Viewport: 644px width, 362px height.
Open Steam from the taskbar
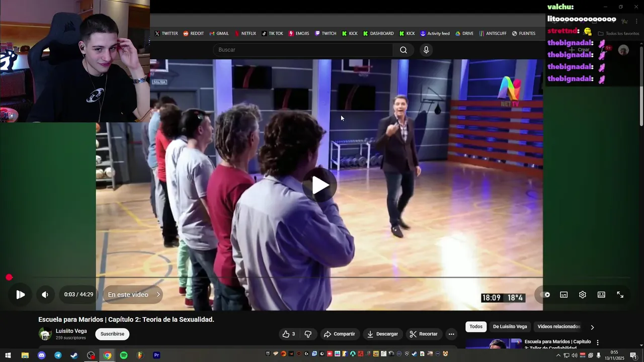pos(74,355)
